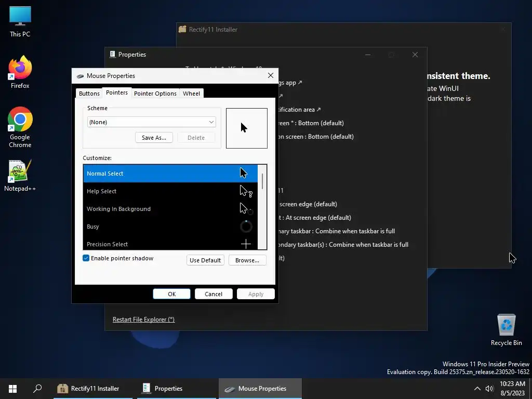Viewport: 532px width, 399px height.
Task: Switch to the Pointers tab
Action: click(117, 92)
